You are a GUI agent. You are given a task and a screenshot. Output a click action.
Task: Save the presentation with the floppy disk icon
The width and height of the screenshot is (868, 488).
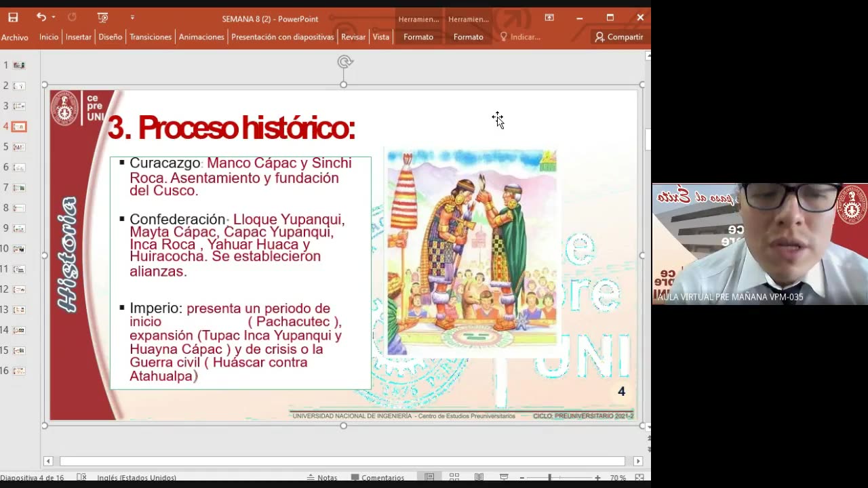coord(13,18)
